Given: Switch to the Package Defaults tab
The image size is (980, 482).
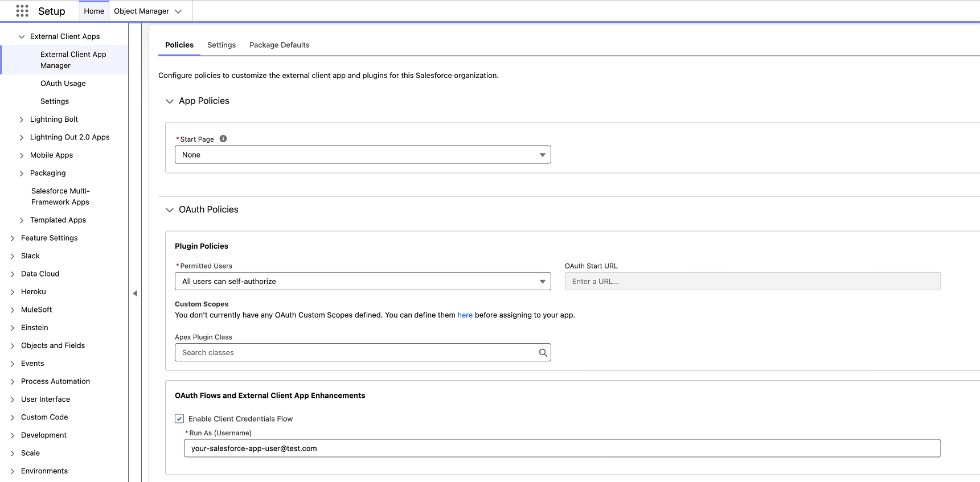Looking at the screenshot, I should (x=280, y=45).
